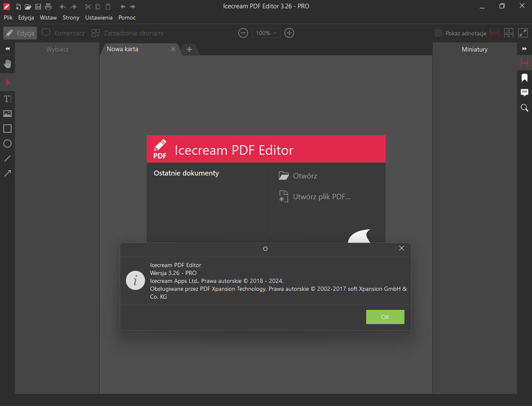Close the about dialog with X

(x=402, y=248)
